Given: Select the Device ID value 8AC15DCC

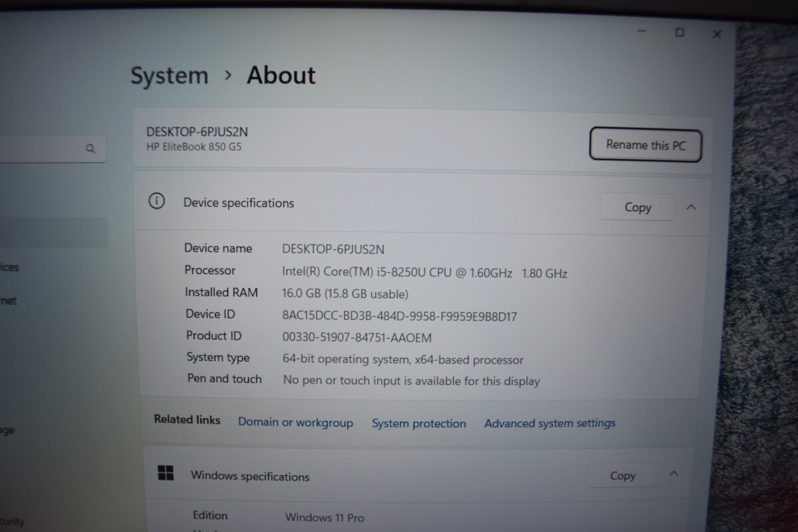Looking at the screenshot, I should pyautogui.click(x=400, y=316).
